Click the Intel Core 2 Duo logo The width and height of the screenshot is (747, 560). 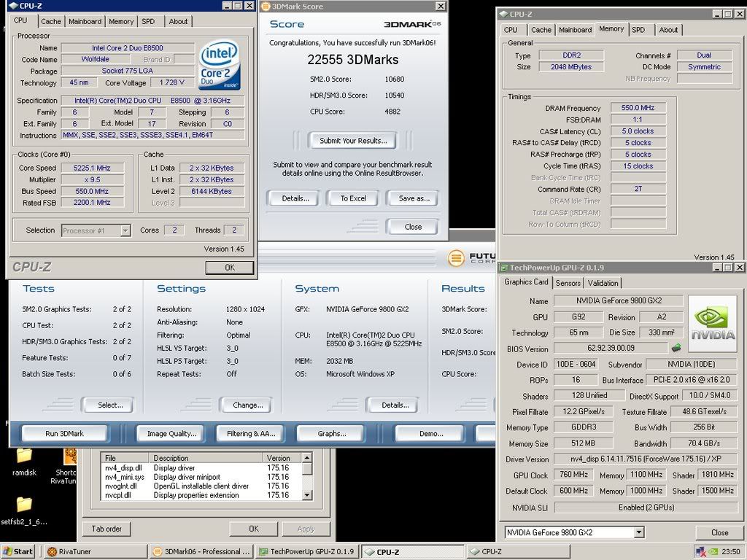tap(220, 65)
